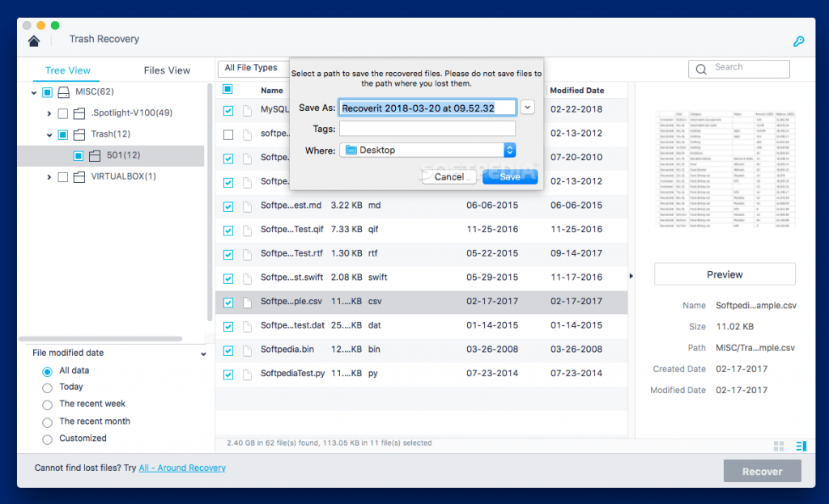Check the VIRTUALBOX(1) tree checkbox
This screenshot has height=504, width=829.
63,177
